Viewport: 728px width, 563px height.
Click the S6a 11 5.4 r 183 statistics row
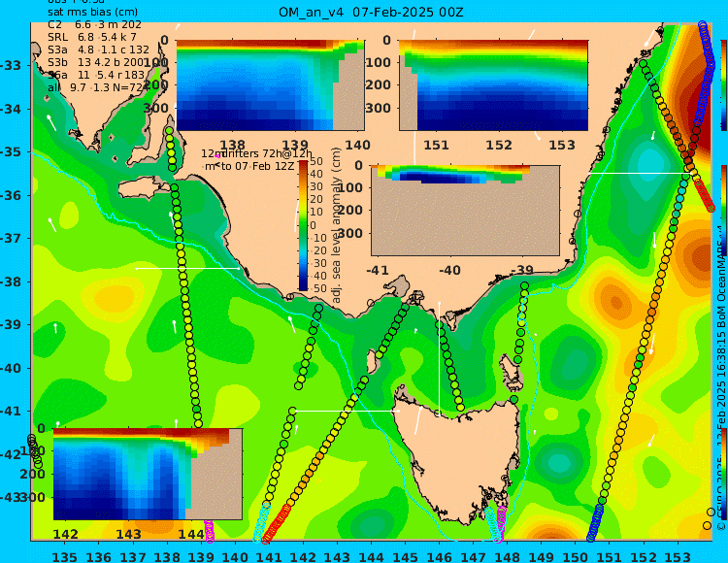pyautogui.click(x=96, y=75)
